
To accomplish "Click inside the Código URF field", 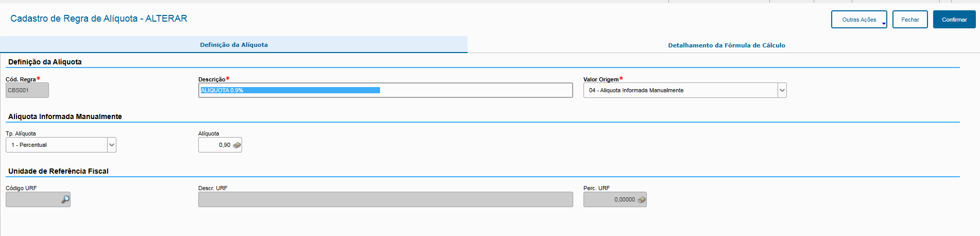I will (32, 200).
